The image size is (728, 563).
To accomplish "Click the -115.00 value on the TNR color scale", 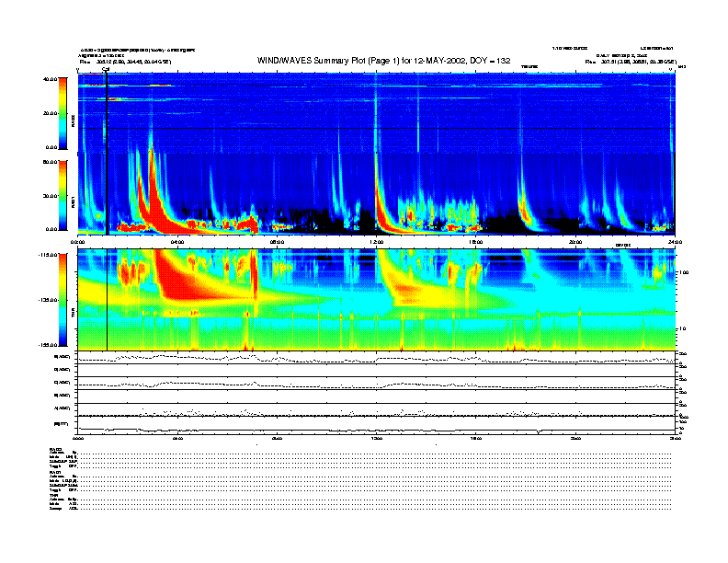I will 48,255.
